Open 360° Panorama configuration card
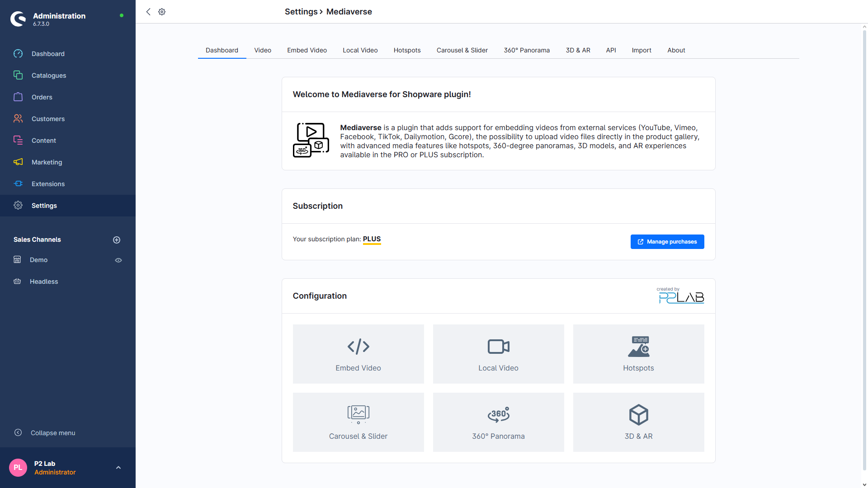The height and width of the screenshot is (488, 868). [499, 422]
